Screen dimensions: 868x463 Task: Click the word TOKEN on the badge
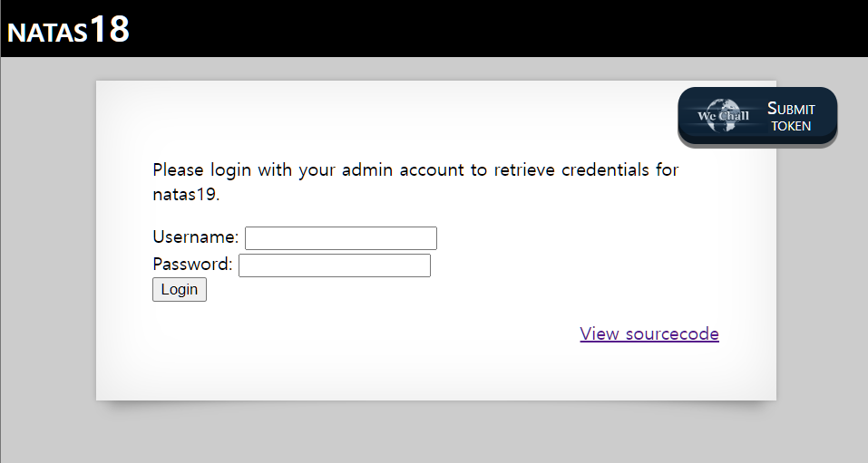(791, 126)
